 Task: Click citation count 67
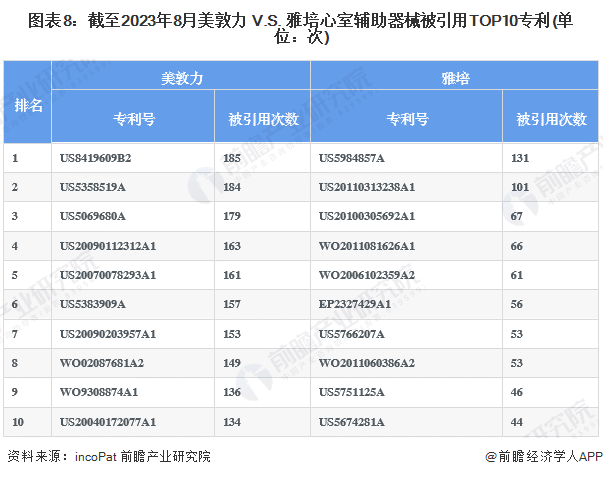click(516, 216)
